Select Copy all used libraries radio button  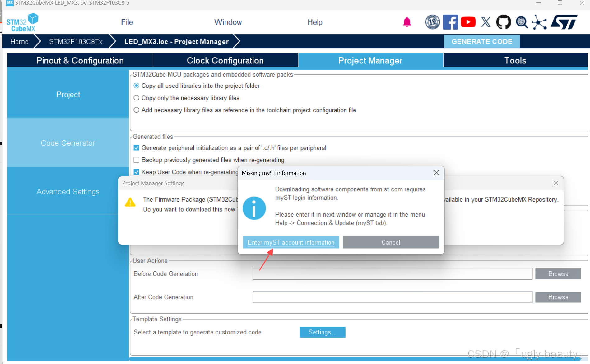tap(136, 86)
